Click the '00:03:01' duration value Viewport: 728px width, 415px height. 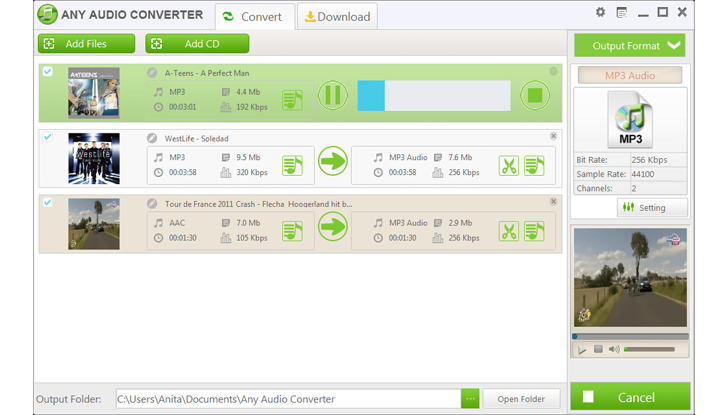182,107
